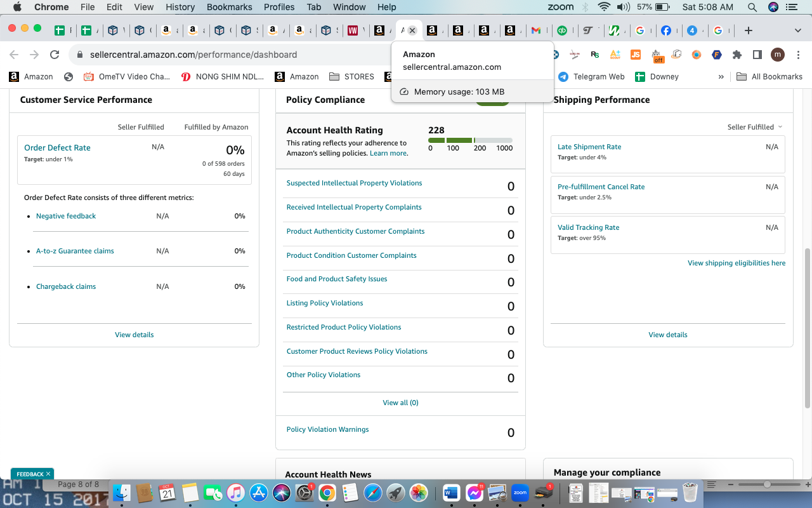Open App Store from the dock
Screen dimensions: 812x508
point(258,492)
